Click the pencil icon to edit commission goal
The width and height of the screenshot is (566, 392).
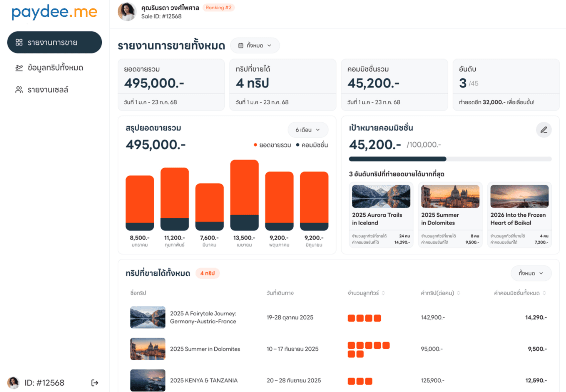[544, 130]
